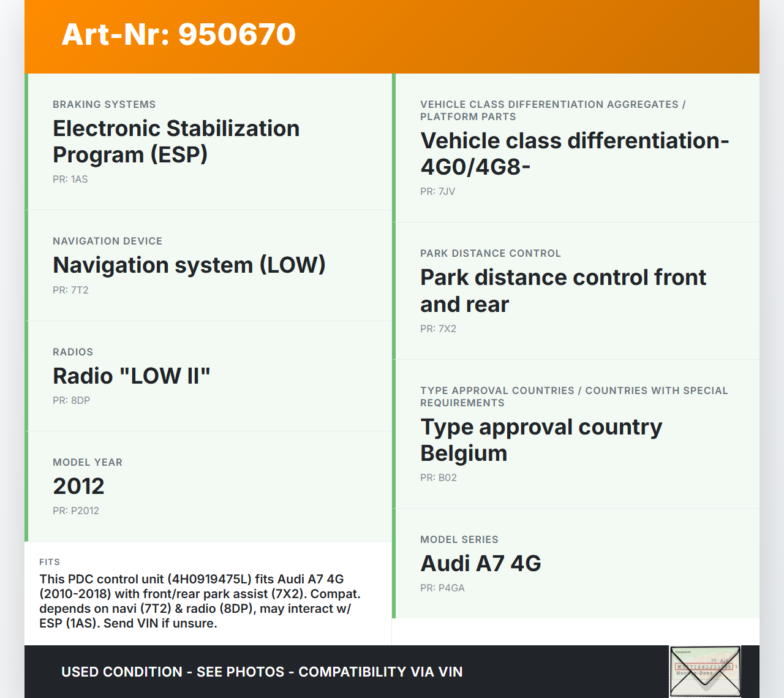Click the PR: 7JV code text
The image size is (784, 698).
point(437,191)
